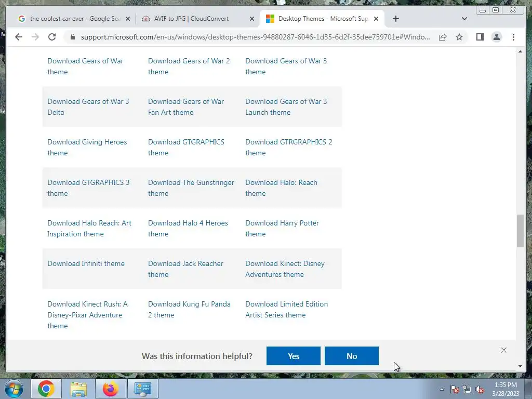The width and height of the screenshot is (532, 399).
Task: Click the padlock site info icon
Action: point(73,37)
